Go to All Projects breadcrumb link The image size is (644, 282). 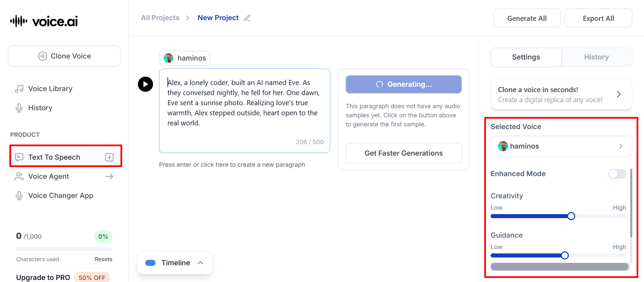pyautogui.click(x=160, y=18)
